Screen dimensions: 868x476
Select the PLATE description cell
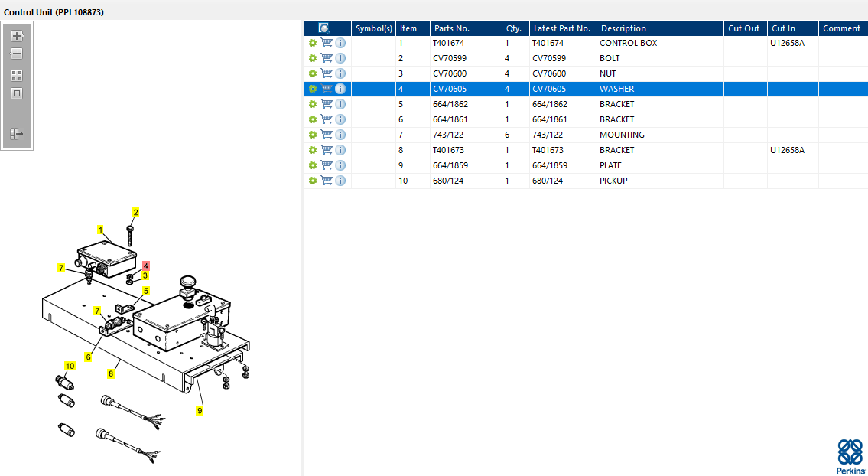[x=661, y=165]
